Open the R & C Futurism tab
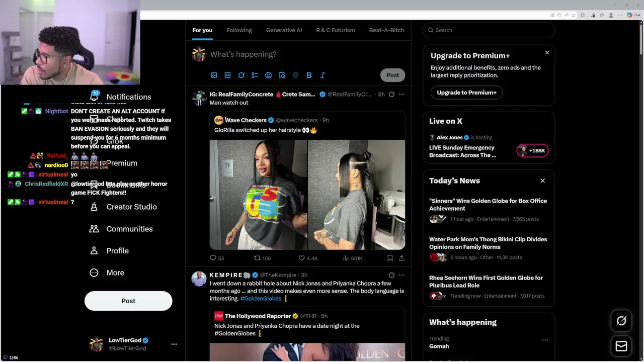The height and width of the screenshot is (362, 644). (335, 30)
